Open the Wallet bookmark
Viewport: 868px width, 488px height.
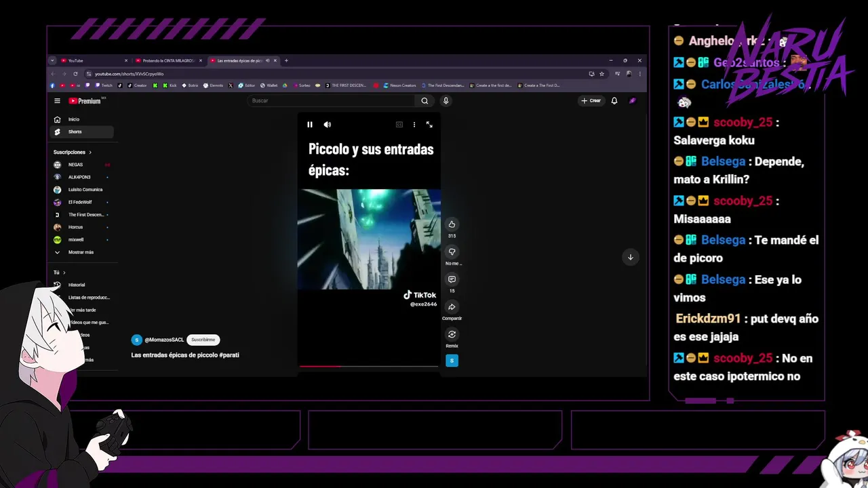[x=269, y=85]
